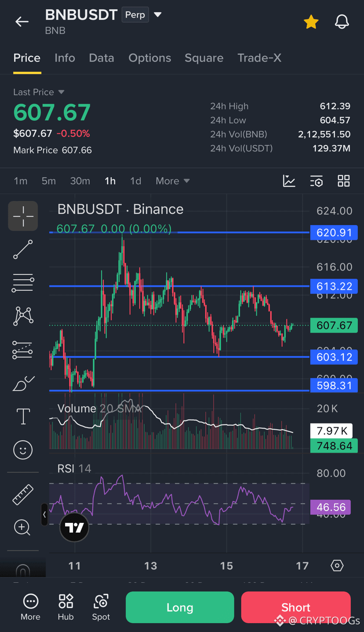Select the 5m timeframe

click(49, 181)
